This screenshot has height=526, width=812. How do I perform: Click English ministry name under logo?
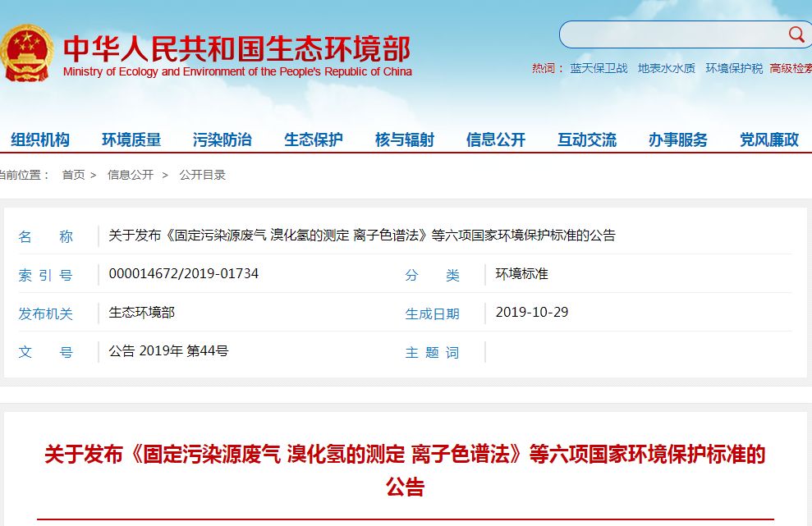(x=237, y=71)
